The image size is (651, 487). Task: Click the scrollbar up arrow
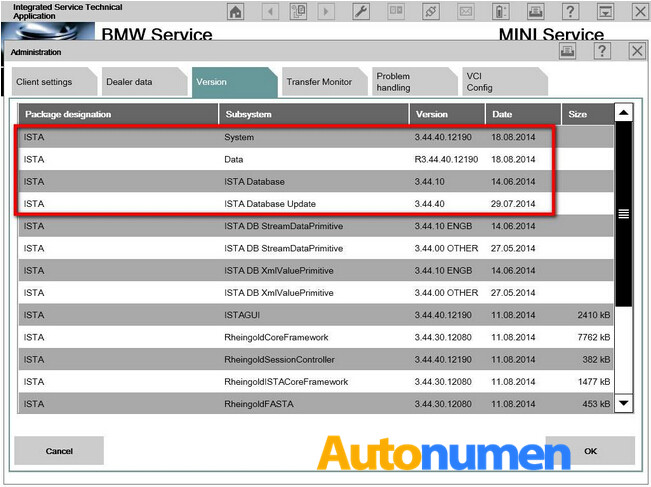pyautogui.click(x=624, y=113)
